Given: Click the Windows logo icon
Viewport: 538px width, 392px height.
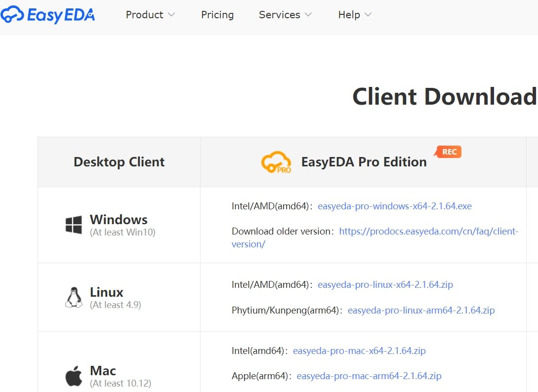Looking at the screenshot, I should [74, 225].
